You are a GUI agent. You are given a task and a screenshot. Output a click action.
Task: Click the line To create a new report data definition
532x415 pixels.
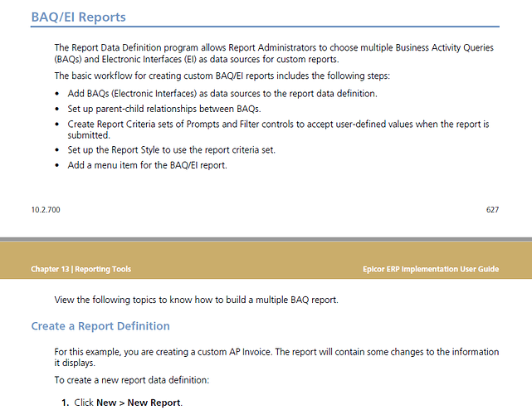132,380
